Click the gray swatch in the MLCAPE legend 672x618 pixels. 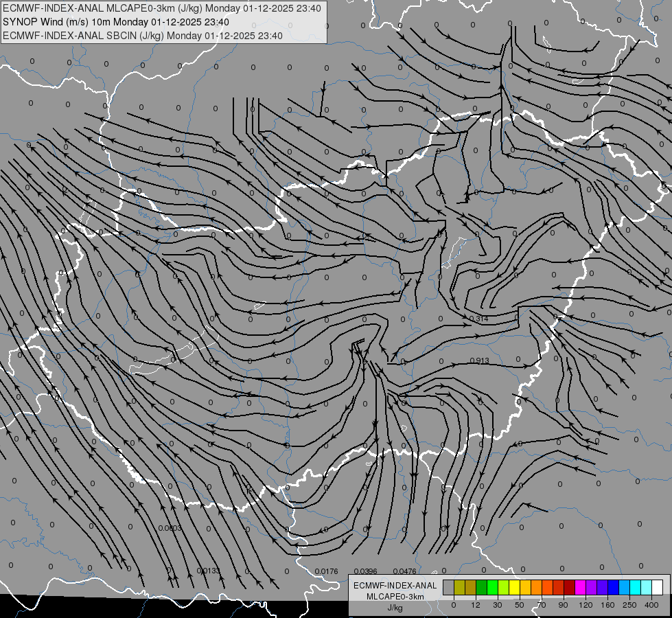click(448, 588)
